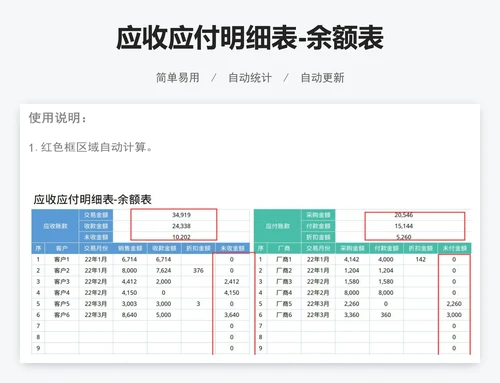
Task: Select the payable summary value 5,260
Action: (x=404, y=237)
